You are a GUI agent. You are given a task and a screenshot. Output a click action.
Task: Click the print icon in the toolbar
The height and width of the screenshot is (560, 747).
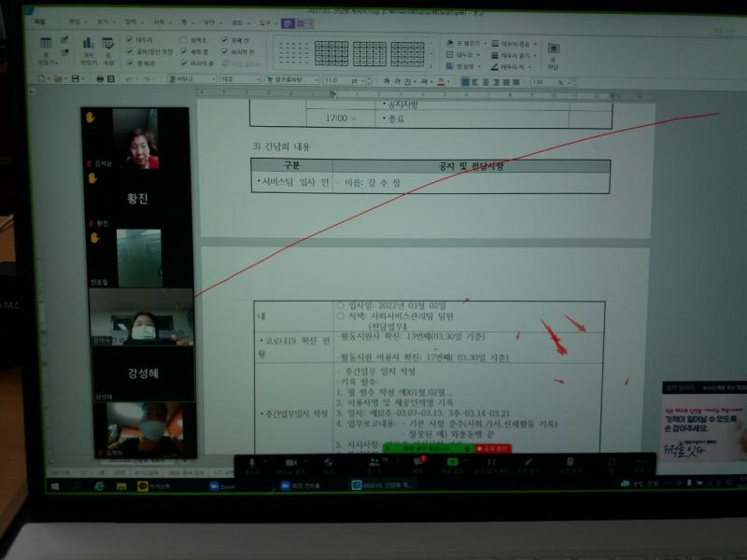coord(100,78)
